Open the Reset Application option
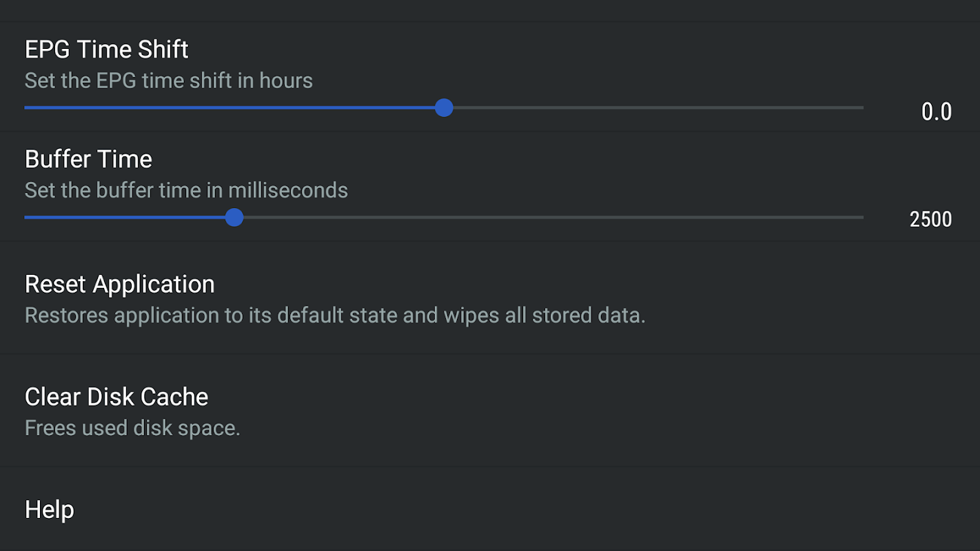 [120, 284]
